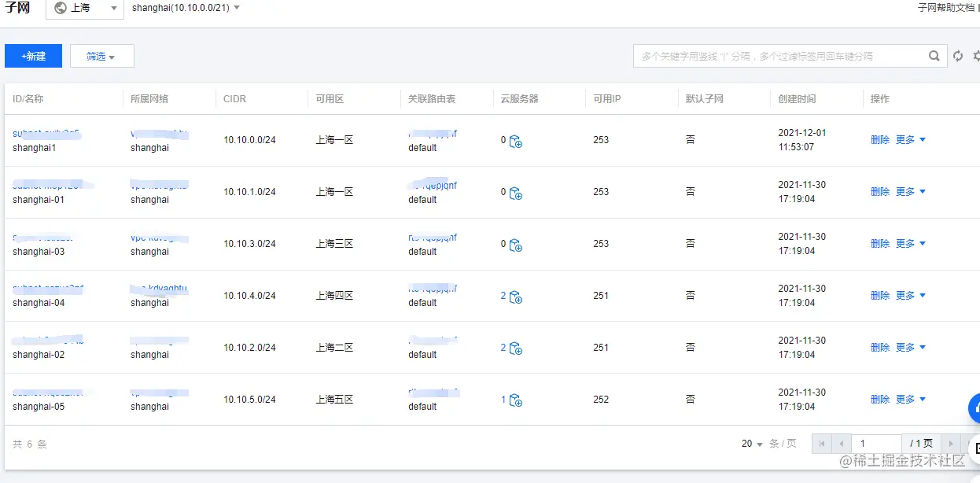980x483 pixels.
Task: Expand 更多 menu for shanghai1
Action: tap(911, 140)
